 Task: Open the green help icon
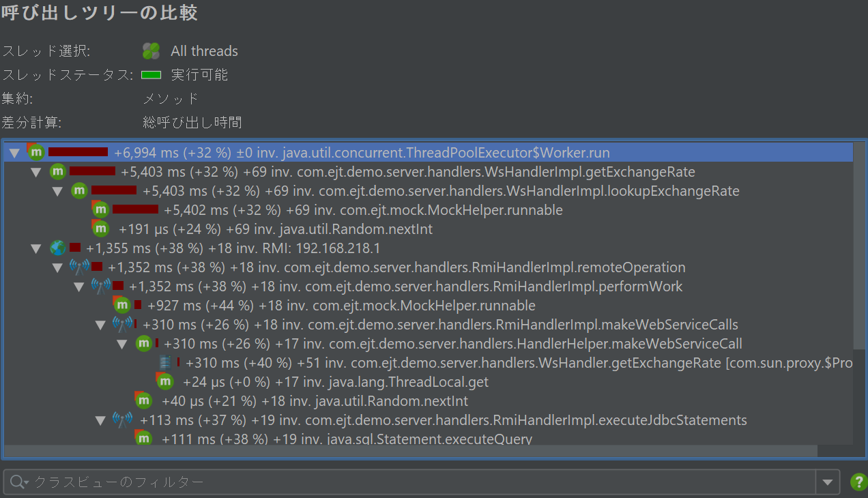point(858,482)
